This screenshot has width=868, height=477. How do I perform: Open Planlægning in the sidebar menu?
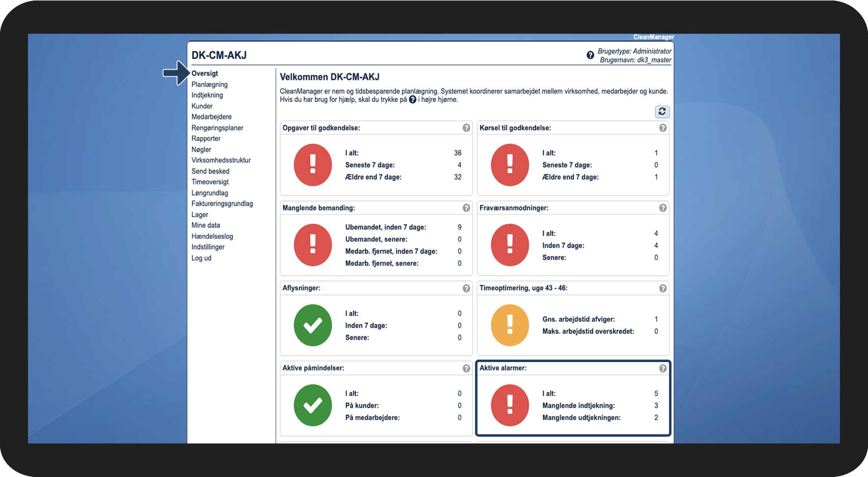pyautogui.click(x=209, y=84)
